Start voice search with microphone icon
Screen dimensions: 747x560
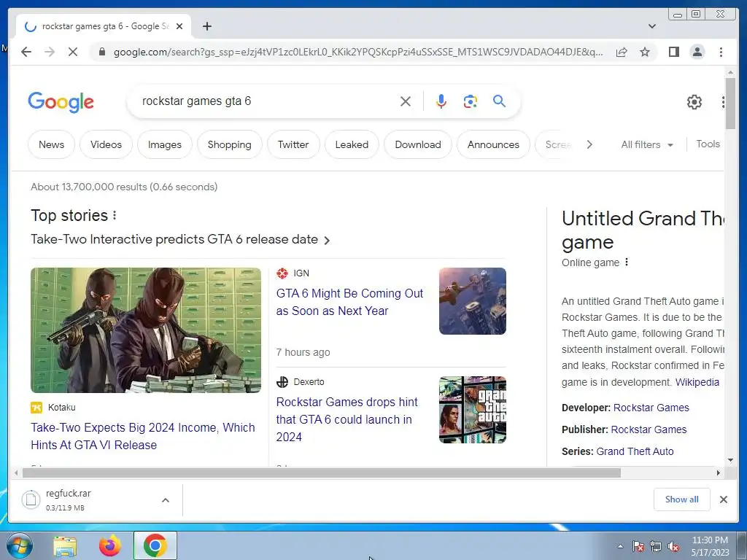point(441,101)
